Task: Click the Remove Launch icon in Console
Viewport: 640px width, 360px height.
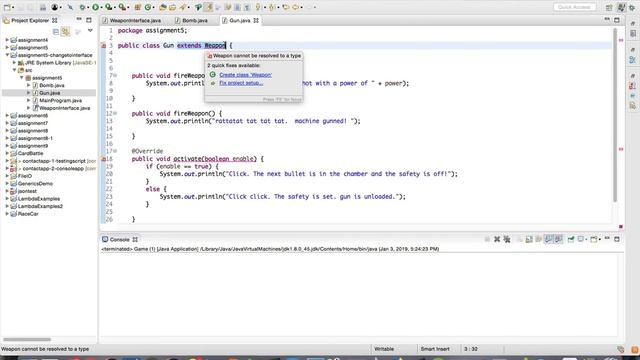Action: coord(497,239)
